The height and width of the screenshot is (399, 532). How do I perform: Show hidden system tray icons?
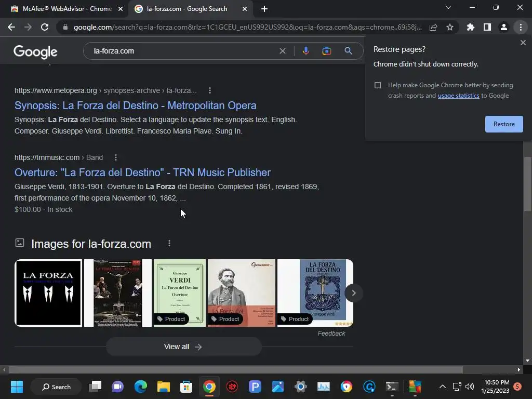pyautogui.click(x=443, y=387)
